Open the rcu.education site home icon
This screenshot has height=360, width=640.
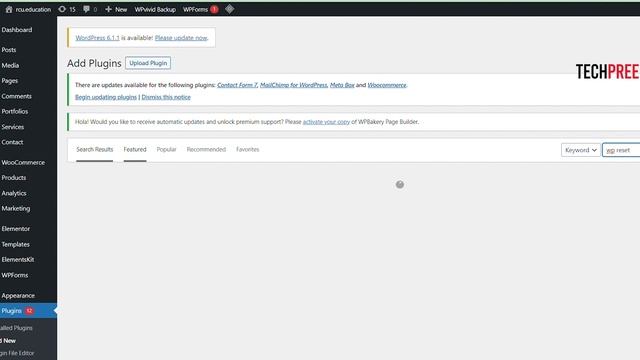pyautogui.click(x=9, y=9)
